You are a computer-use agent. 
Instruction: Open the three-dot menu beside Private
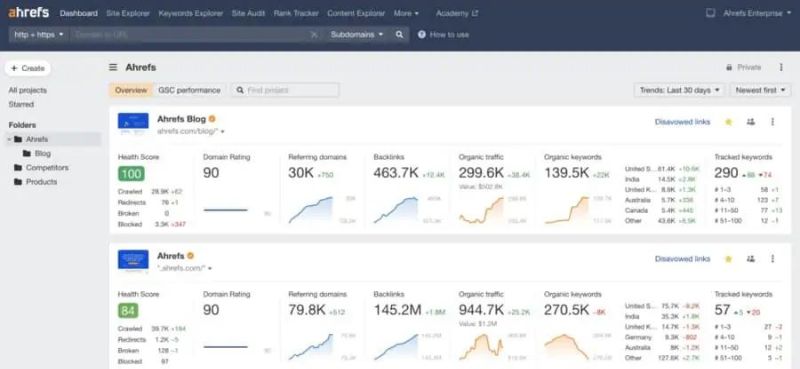781,67
